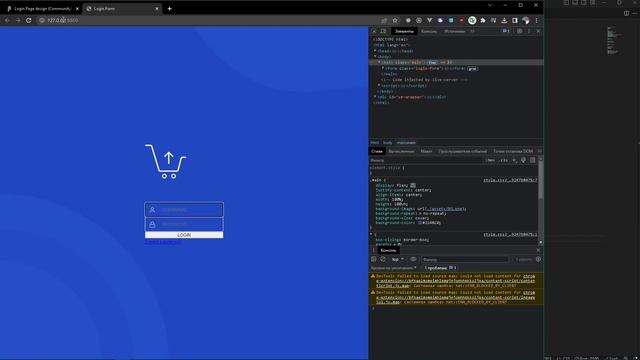
Task: Click the username input field
Action: (184, 210)
